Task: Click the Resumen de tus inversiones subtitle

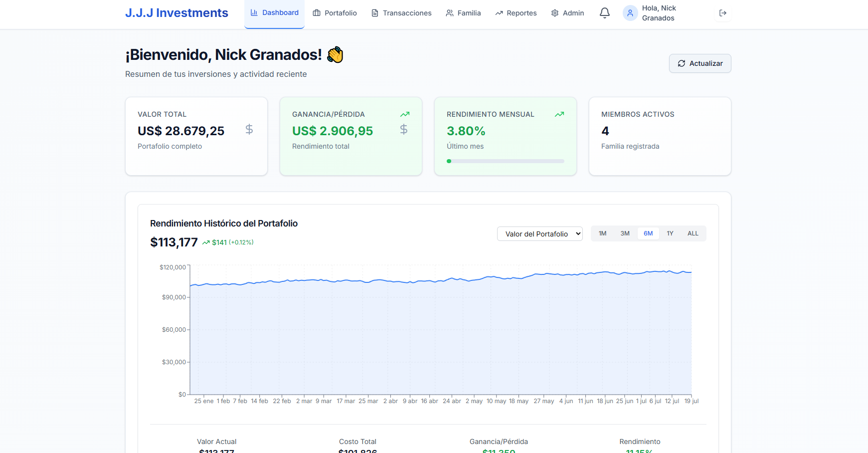Action: (x=216, y=74)
